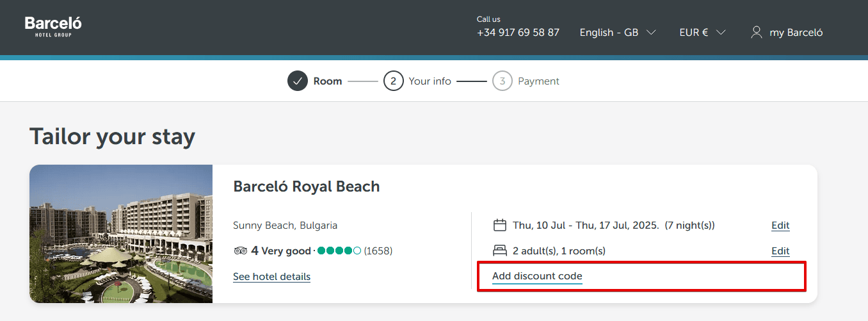Go to the Room step tab
The height and width of the screenshot is (321, 868).
click(327, 81)
